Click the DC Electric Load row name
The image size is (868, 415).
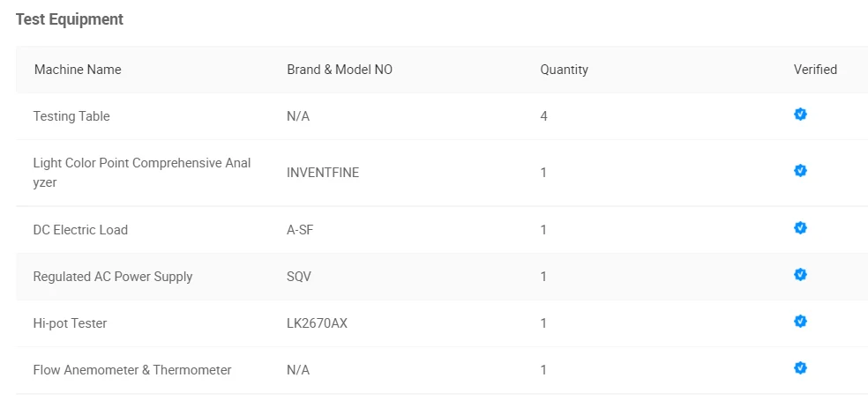pos(80,230)
